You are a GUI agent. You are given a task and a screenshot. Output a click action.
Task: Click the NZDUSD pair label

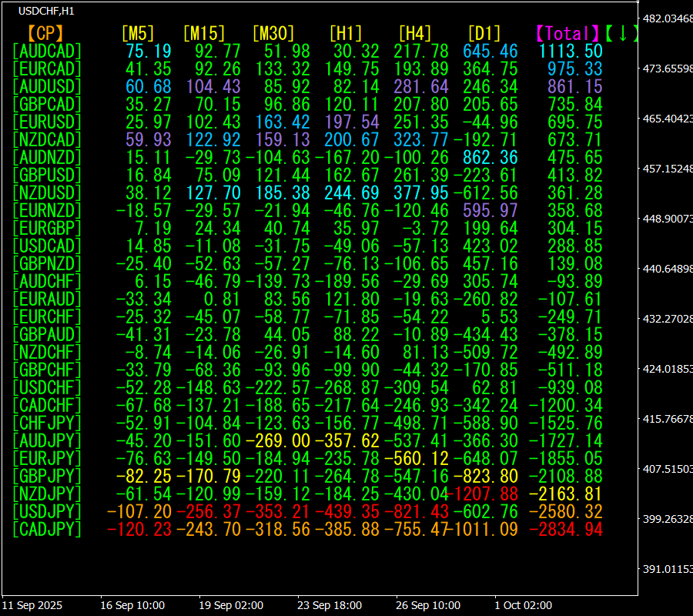pos(47,192)
